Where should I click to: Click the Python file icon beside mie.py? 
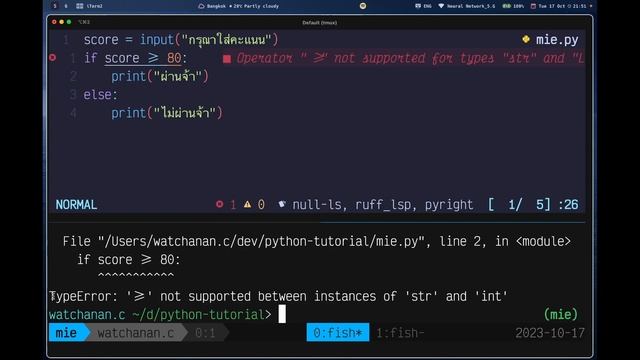click(x=526, y=39)
